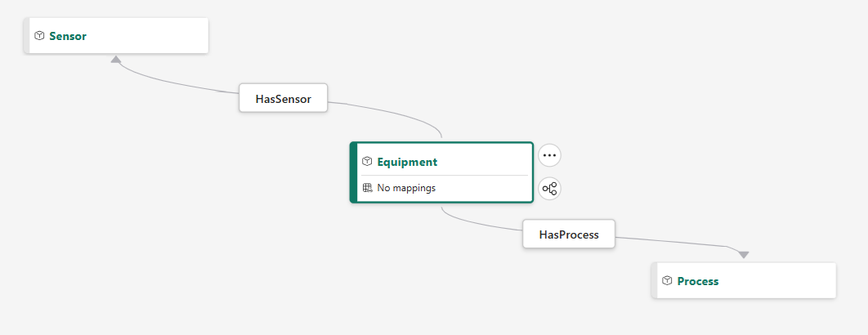Viewport: 868px width, 335px height.
Task: Click the arrowhead pointing to Sensor
Action: 116,60
